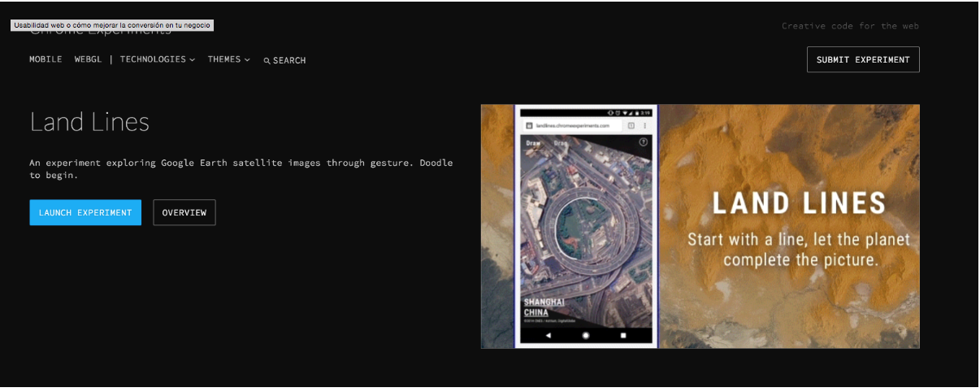This screenshot has height=392, width=980.
Task: Tap the Android recents square in phone mockup
Action: pyautogui.click(x=623, y=335)
